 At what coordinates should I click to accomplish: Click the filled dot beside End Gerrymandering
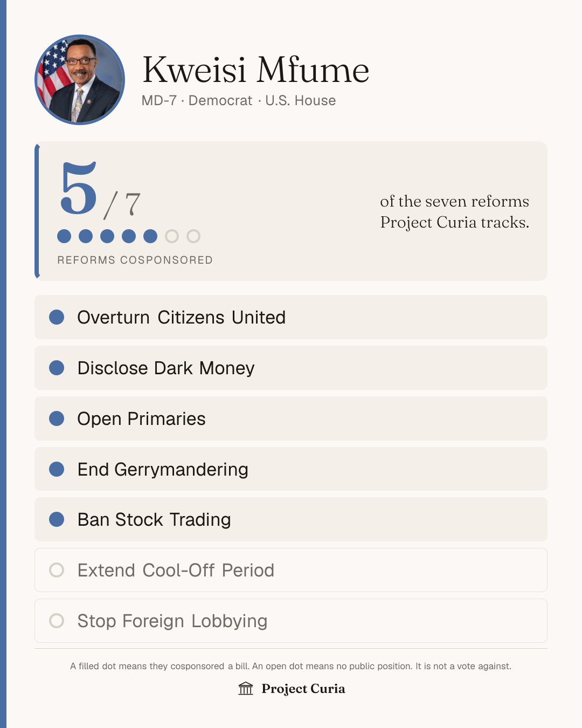pos(57,469)
